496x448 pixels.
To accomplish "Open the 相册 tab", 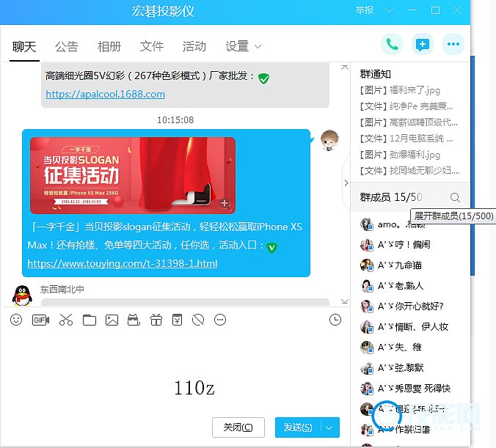I will pyautogui.click(x=109, y=47).
